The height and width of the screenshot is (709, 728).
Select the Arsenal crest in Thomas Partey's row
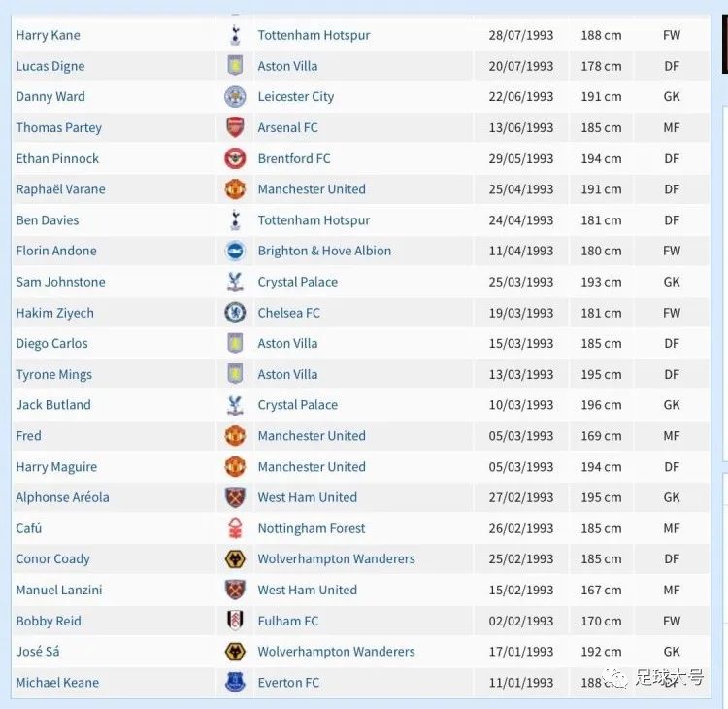pyautogui.click(x=235, y=127)
